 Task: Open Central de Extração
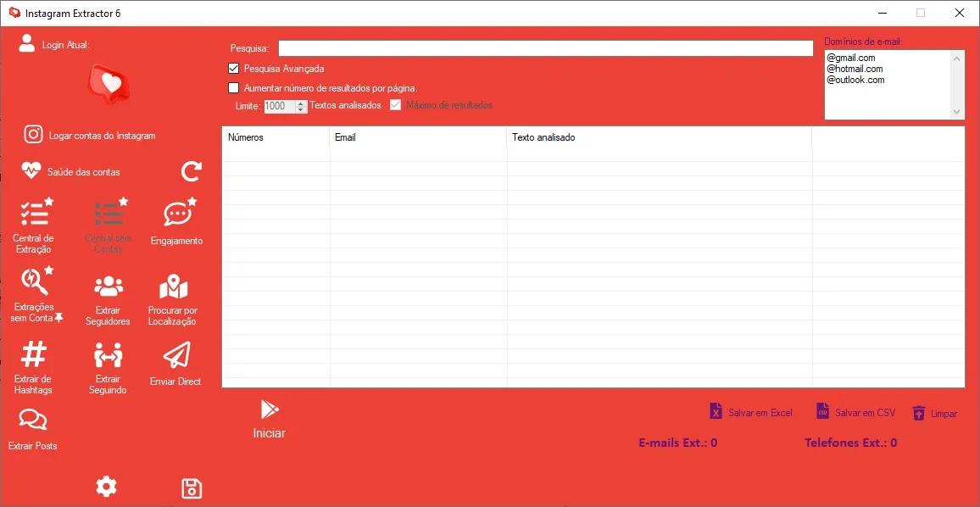tap(33, 226)
